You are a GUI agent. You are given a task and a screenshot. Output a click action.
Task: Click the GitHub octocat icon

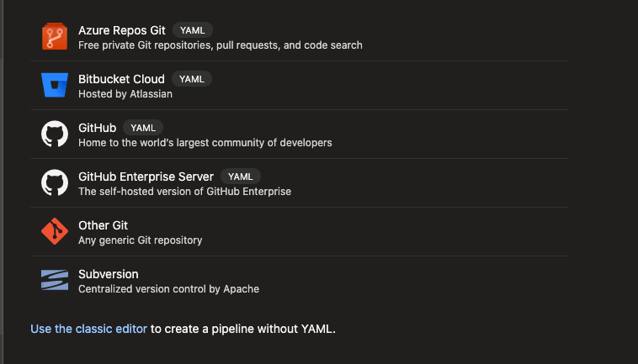(x=55, y=134)
